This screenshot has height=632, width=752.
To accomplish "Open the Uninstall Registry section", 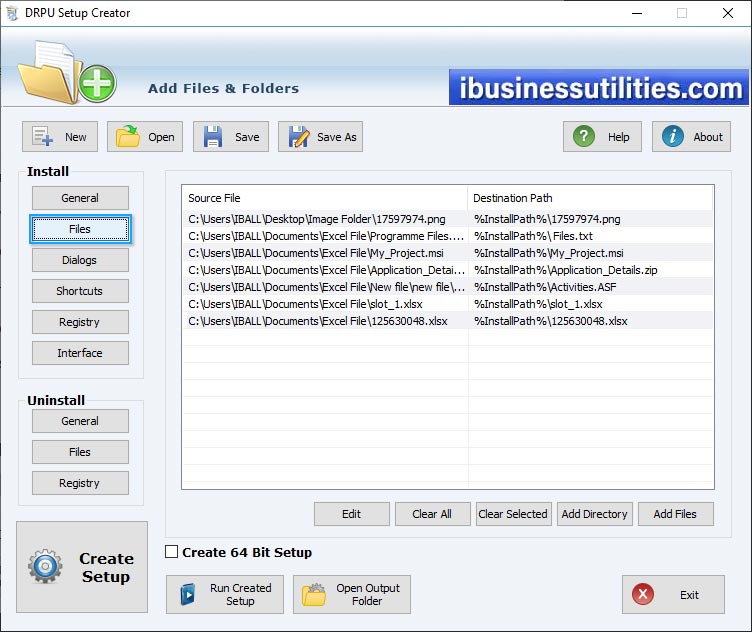I will point(80,483).
